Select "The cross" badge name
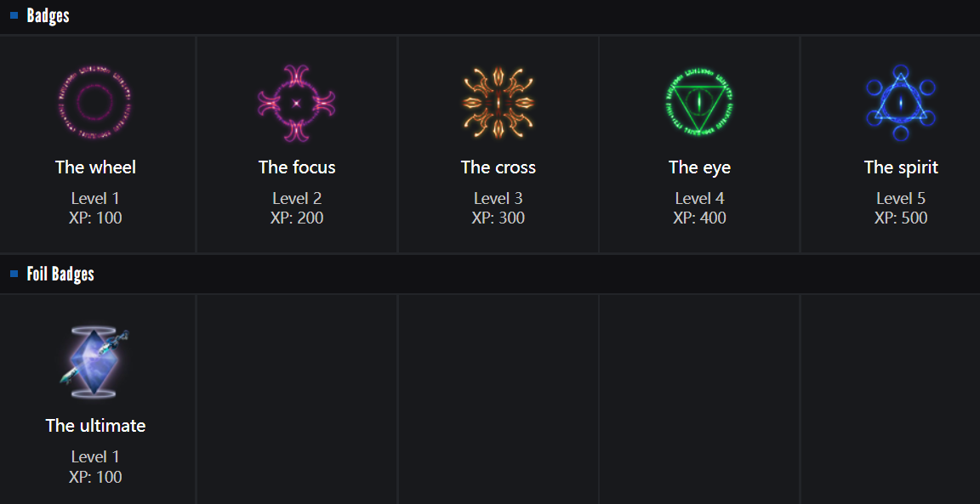This screenshot has width=980, height=504. [499, 167]
